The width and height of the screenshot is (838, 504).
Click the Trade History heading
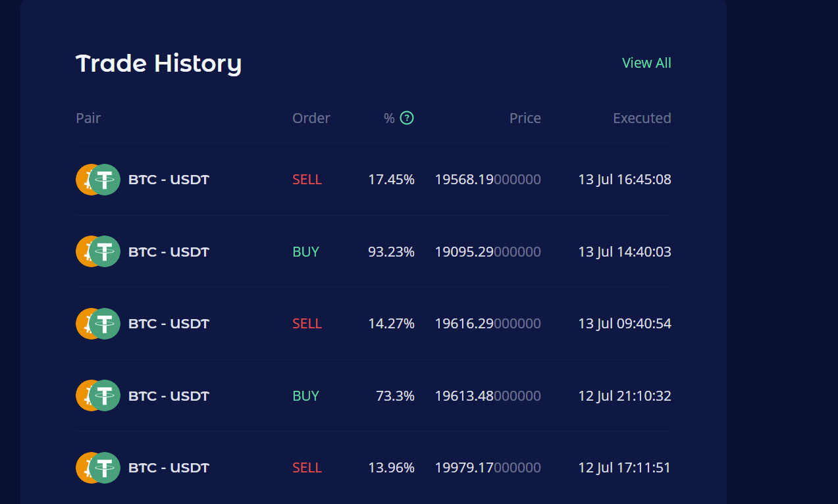click(159, 64)
